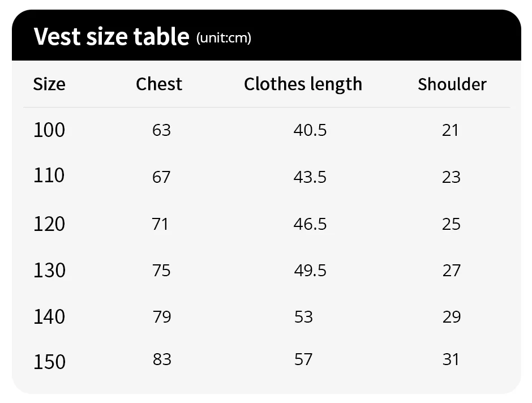532x403 pixels.
Task: Select the Chest column header
Action: pos(159,84)
